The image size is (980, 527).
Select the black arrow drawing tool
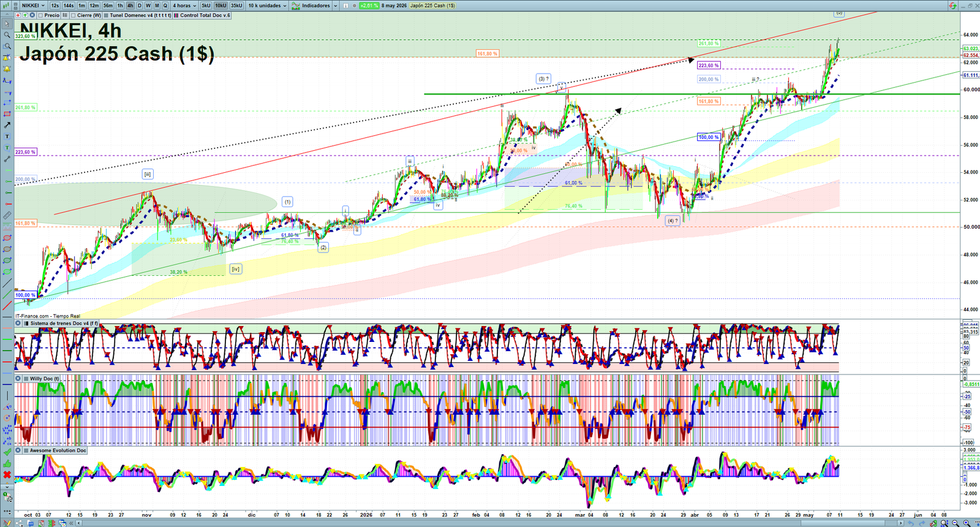click(7, 125)
